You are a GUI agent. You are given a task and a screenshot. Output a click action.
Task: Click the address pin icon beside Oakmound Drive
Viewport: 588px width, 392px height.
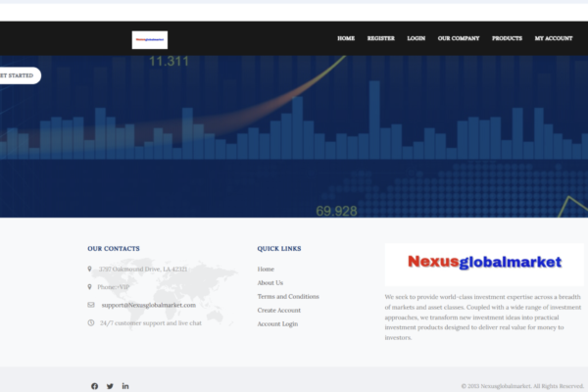pos(89,269)
